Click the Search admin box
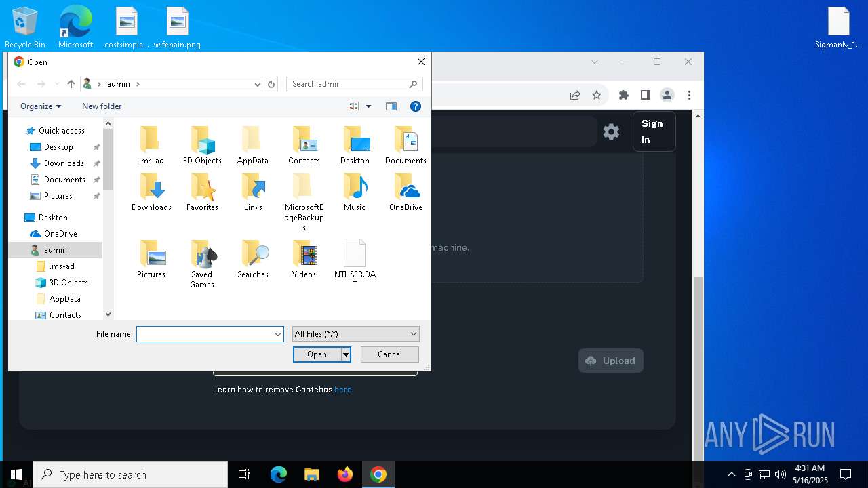 354,84
